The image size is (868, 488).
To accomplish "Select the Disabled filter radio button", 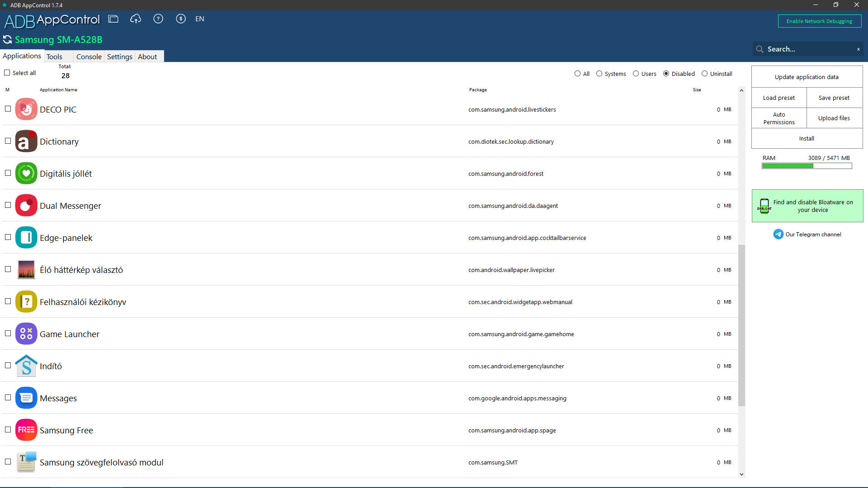I will point(666,74).
